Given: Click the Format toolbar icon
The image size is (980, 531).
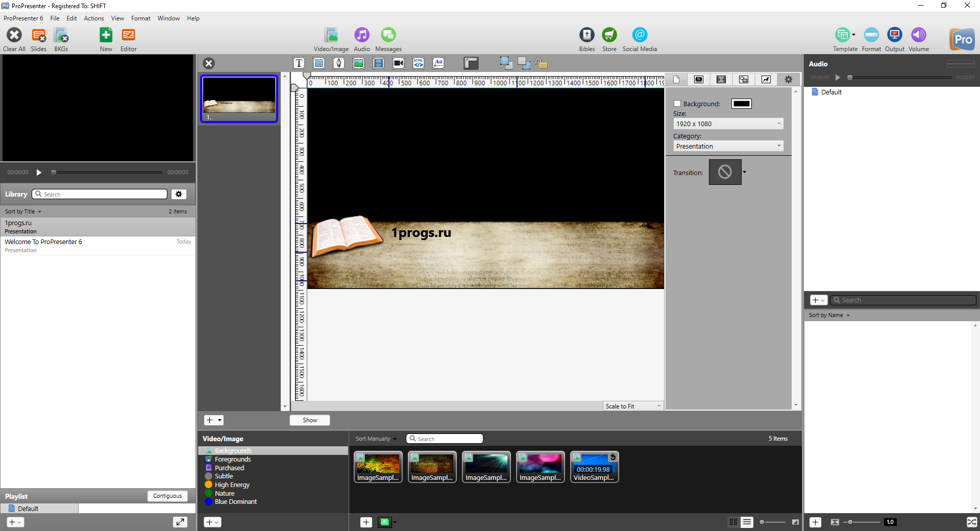Looking at the screenshot, I should 871,35.
